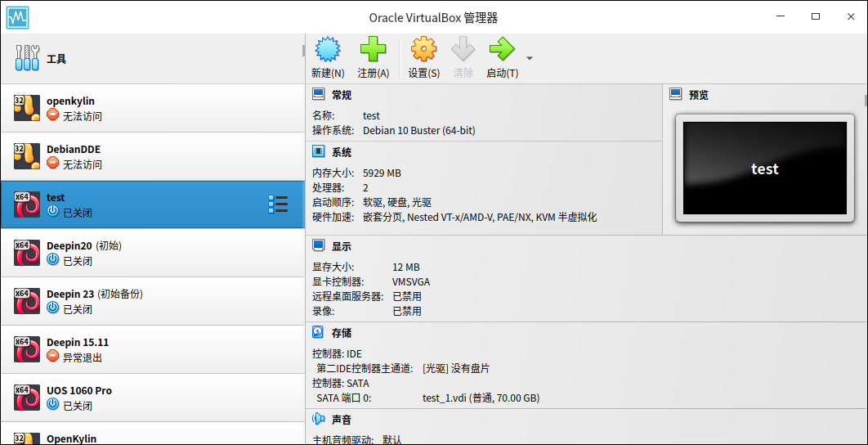Click the green Add (注册) plus icon
This screenshot has width=868, height=445.
(373, 51)
